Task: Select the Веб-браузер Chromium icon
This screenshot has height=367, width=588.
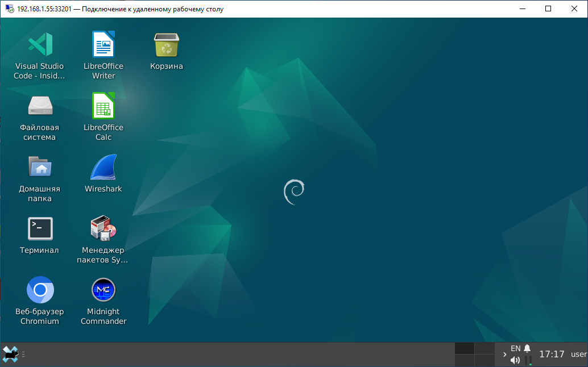Action: coord(40,290)
